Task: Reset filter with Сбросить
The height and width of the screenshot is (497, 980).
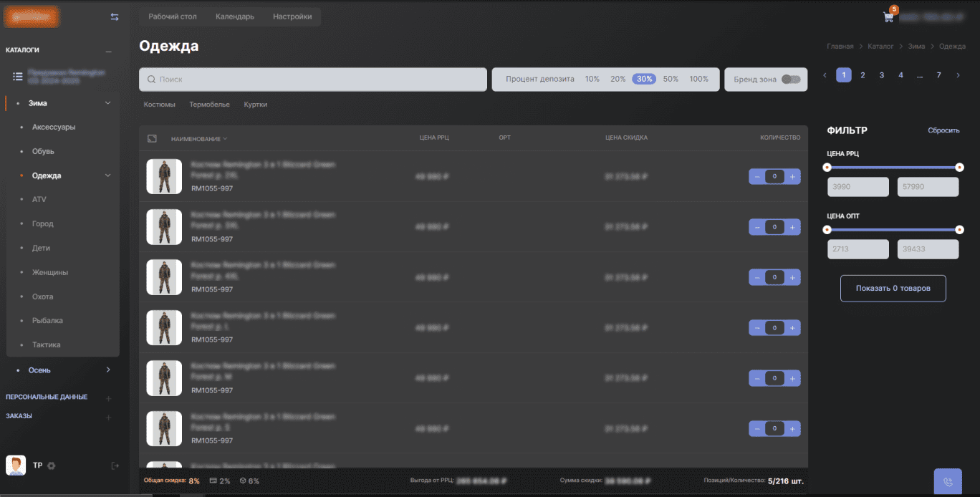Action: [x=943, y=130]
